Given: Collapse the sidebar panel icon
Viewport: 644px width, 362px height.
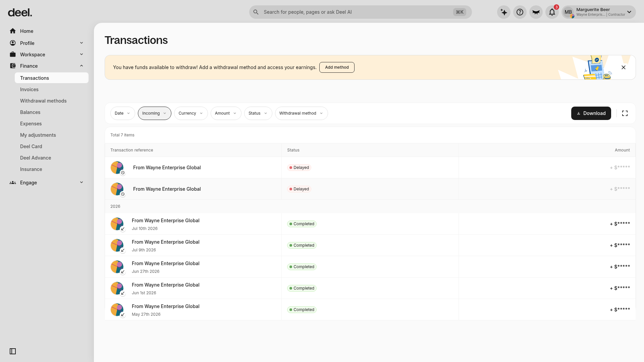Looking at the screenshot, I should click(13, 351).
